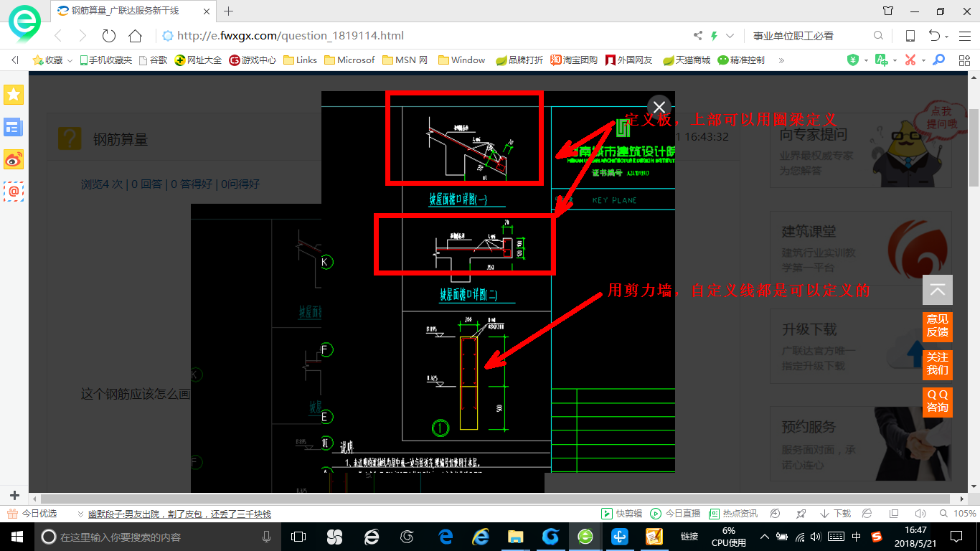Open the mobile phone view icon

[x=910, y=36]
